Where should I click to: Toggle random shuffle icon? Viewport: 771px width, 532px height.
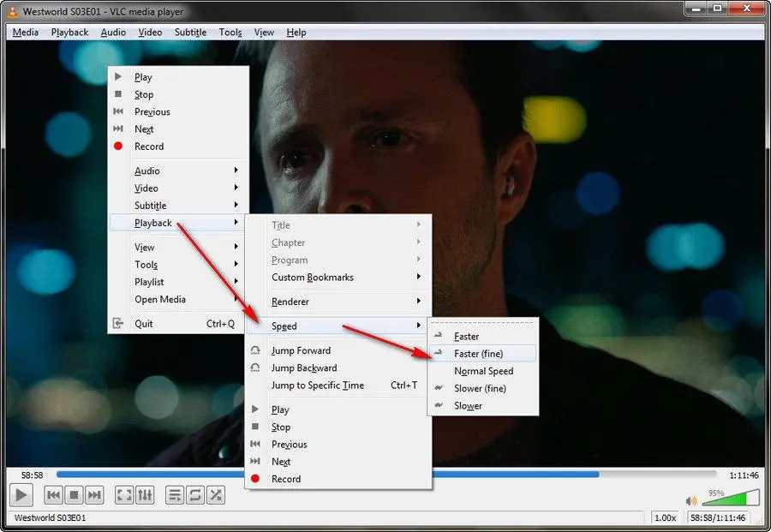click(x=216, y=495)
